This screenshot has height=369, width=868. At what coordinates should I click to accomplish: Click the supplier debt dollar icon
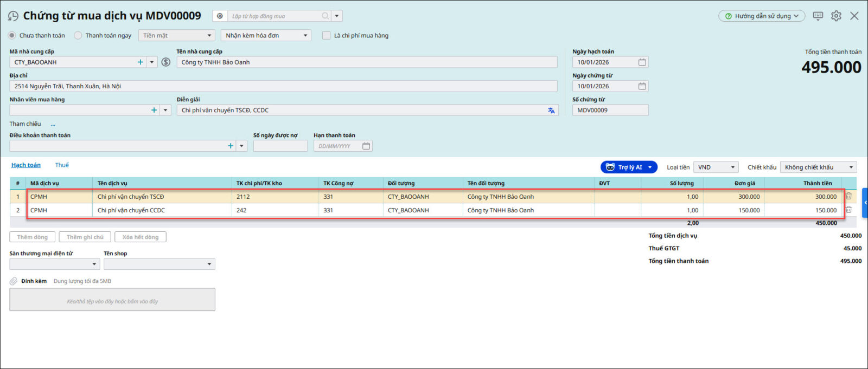(166, 62)
